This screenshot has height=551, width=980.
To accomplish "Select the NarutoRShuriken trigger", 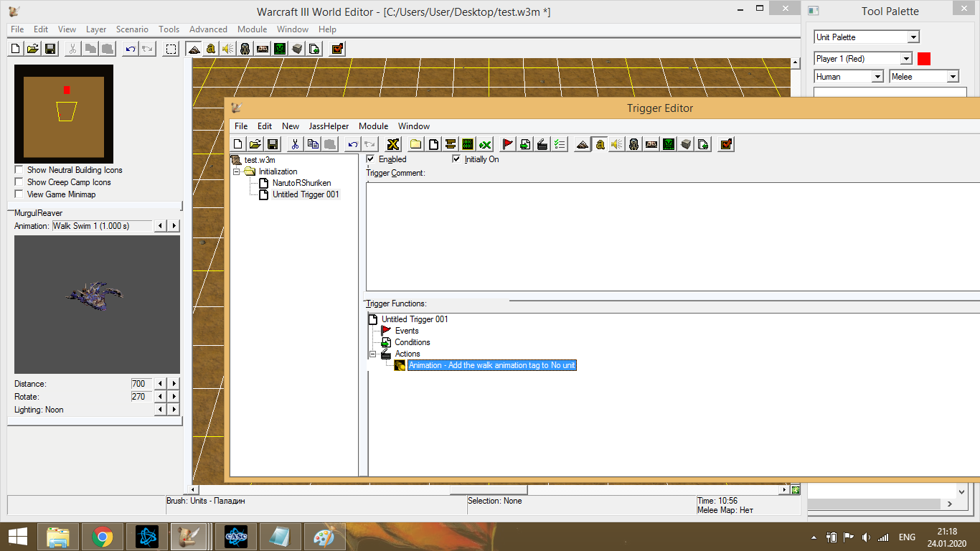I will pos(301,183).
